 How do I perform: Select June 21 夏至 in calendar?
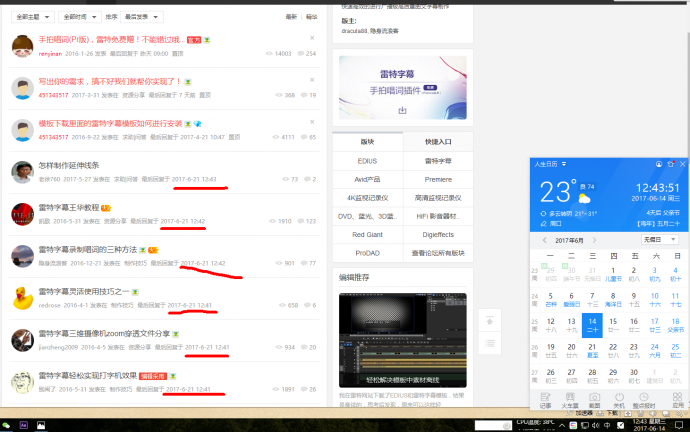[x=592, y=351]
